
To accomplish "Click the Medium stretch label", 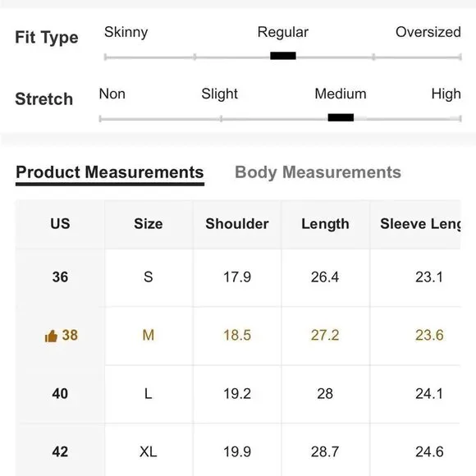I will click(x=341, y=94).
